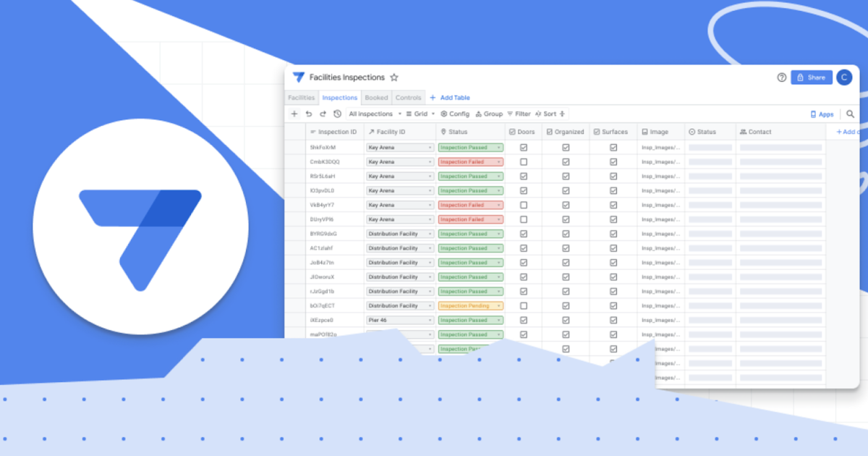The image size is (868, 456).
Task: Open the Grid layout dropdown
Action: (x=420, y=114)
